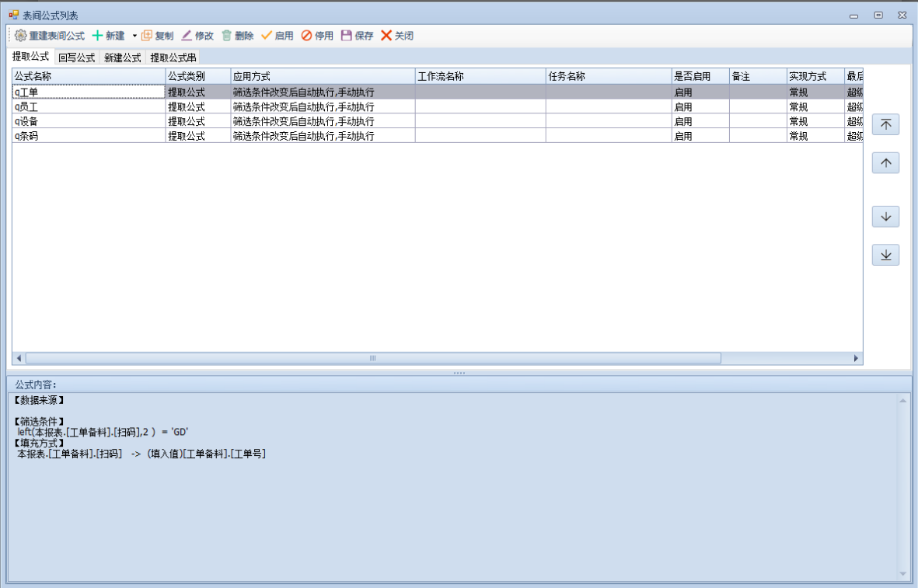This screenshot has width=918, height=588.
Task: Click the 新建 plus icon
Action: [x=97, y=36]
